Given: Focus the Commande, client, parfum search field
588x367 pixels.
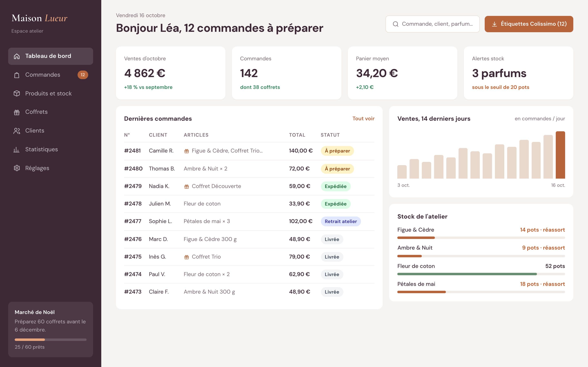Looking at the screenshot, I should pyautogui.click(x=432, y=24).
